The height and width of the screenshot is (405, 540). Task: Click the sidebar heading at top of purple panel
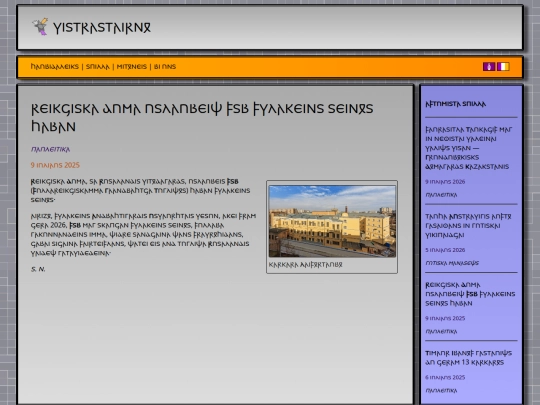[x=455, y=104]
